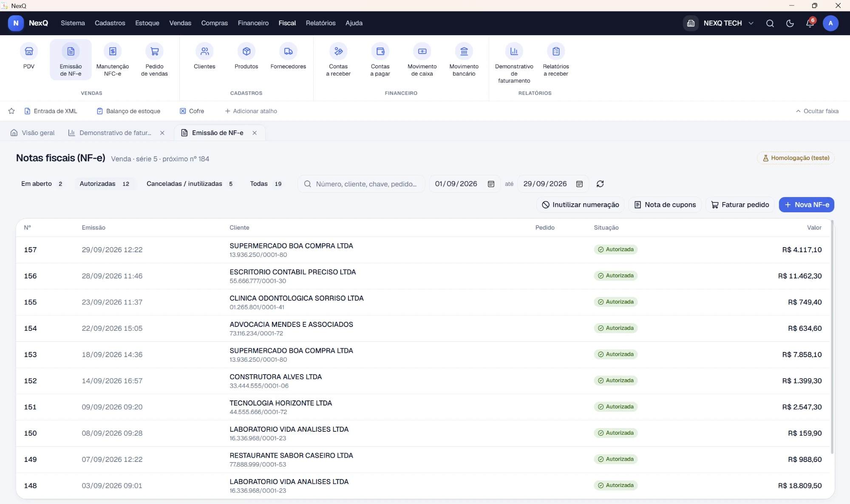
Task: Click the invoice search input field
Action: [361, 184]
